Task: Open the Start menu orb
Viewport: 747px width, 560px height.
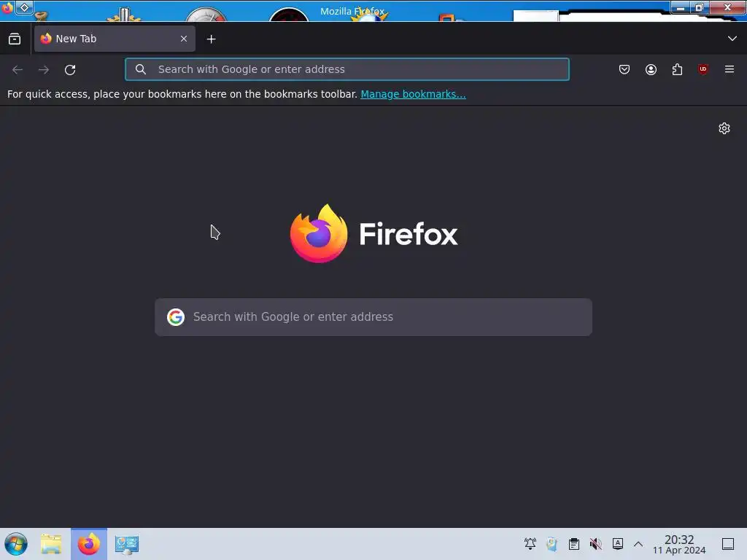Action: point(16,544)
